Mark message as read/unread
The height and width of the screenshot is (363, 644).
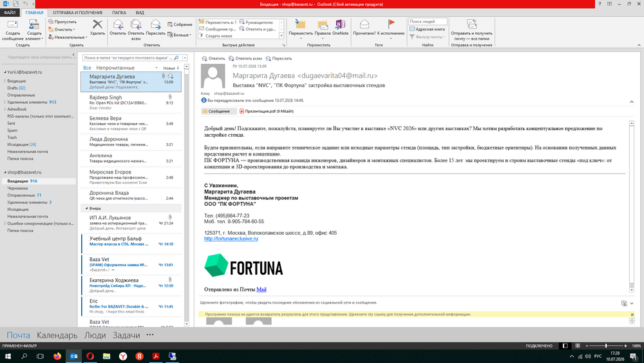click(365, 28)
